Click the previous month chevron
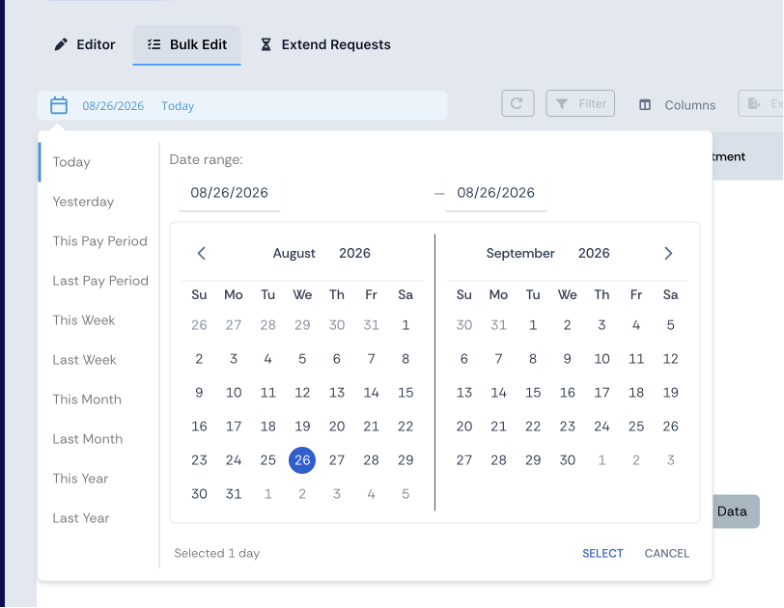This screenshot has height=608, width=784. [202, 254]
